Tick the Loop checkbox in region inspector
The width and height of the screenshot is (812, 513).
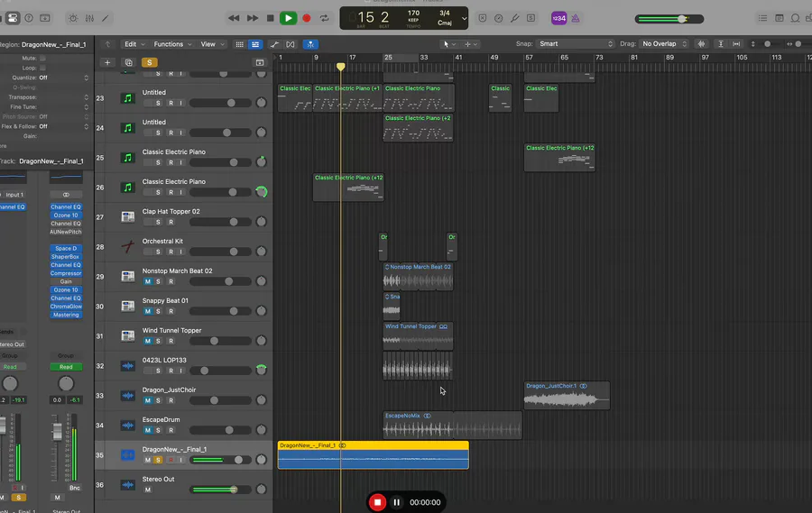point(42,68)
